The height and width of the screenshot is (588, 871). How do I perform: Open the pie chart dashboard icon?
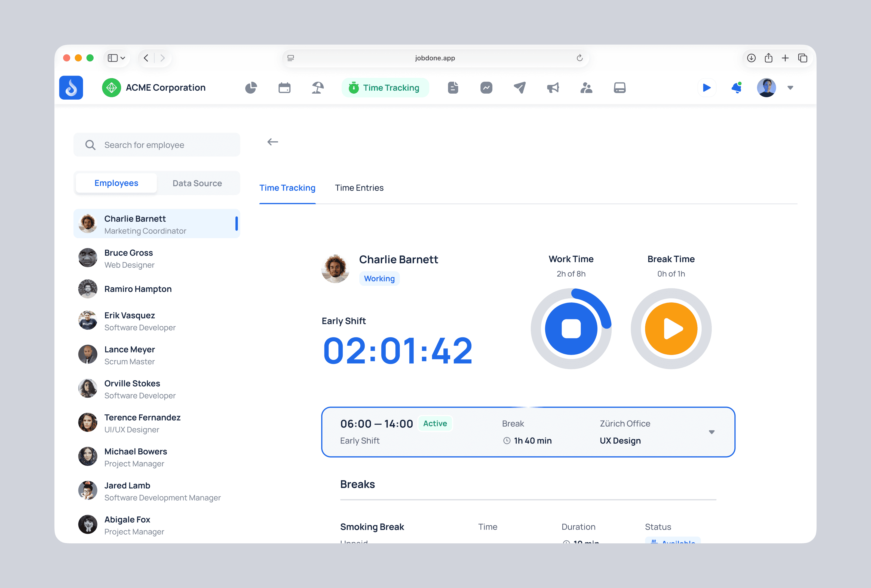click(251, 88)
